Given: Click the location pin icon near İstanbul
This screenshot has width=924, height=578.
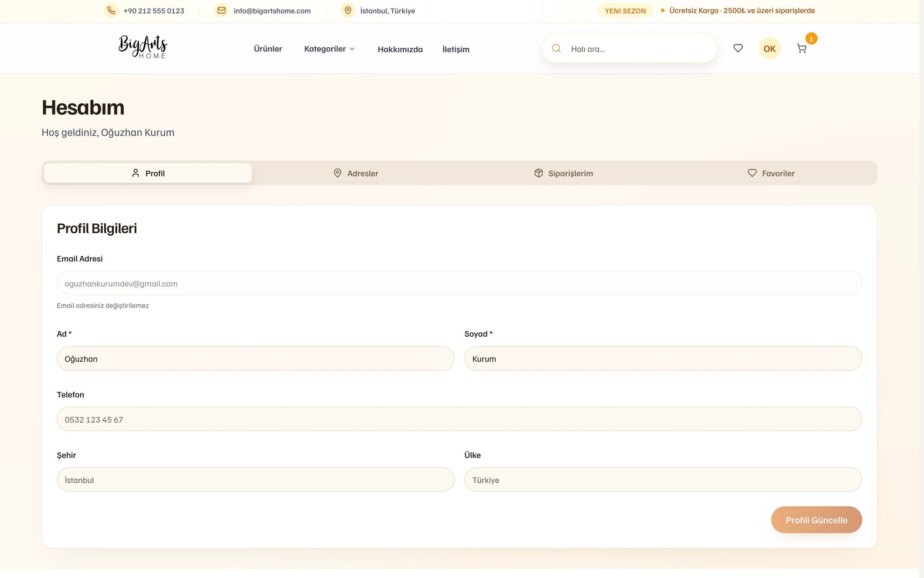Looking at the screenshot, I should (348, 10).
